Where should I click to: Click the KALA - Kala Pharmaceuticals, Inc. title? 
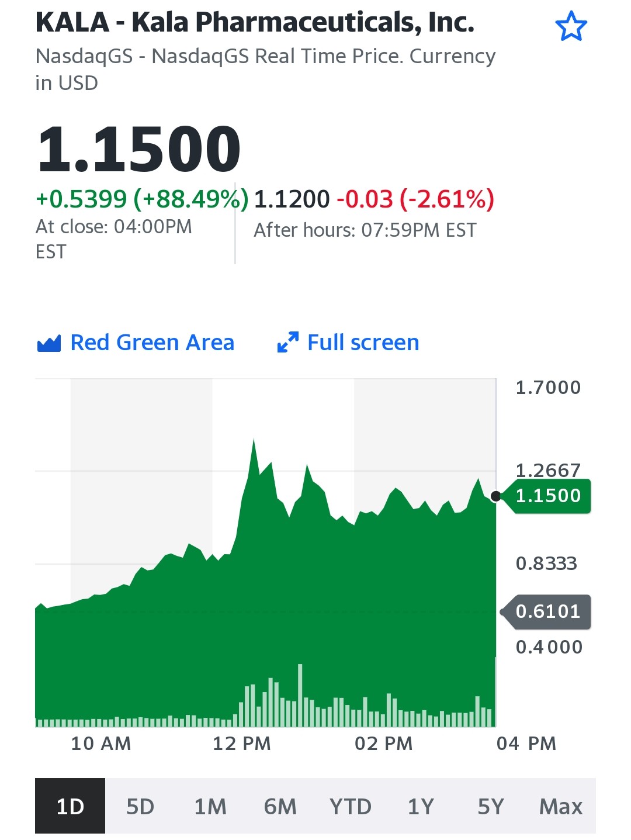coord(255,22)
